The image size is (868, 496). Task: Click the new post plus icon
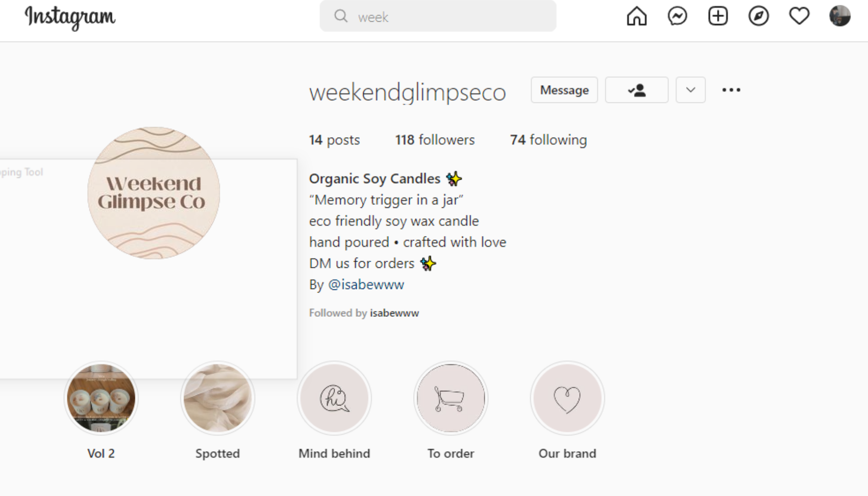point(718,16)
